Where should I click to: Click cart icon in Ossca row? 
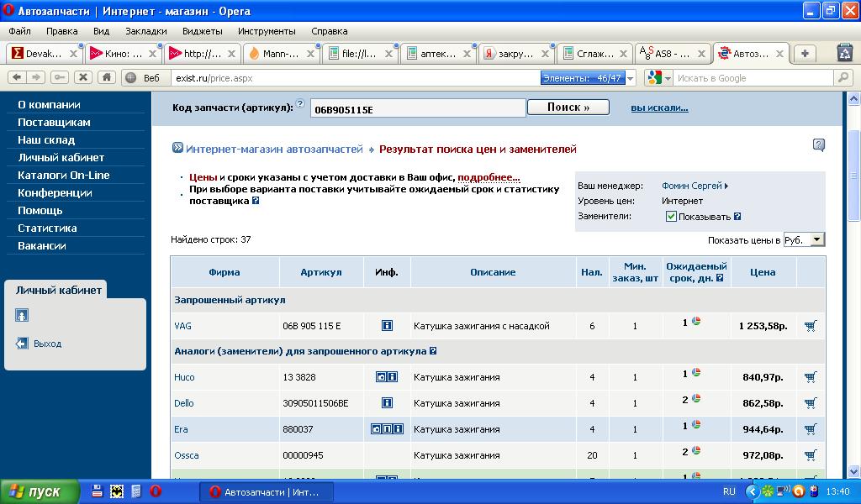810,455
